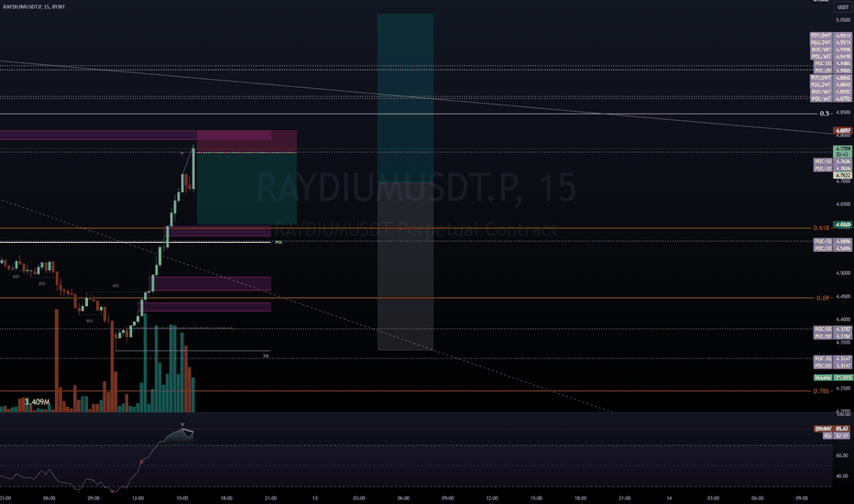Click the red X marker on RSI line
The width and height of the screenshot is (854, 504).
[142, 462]
